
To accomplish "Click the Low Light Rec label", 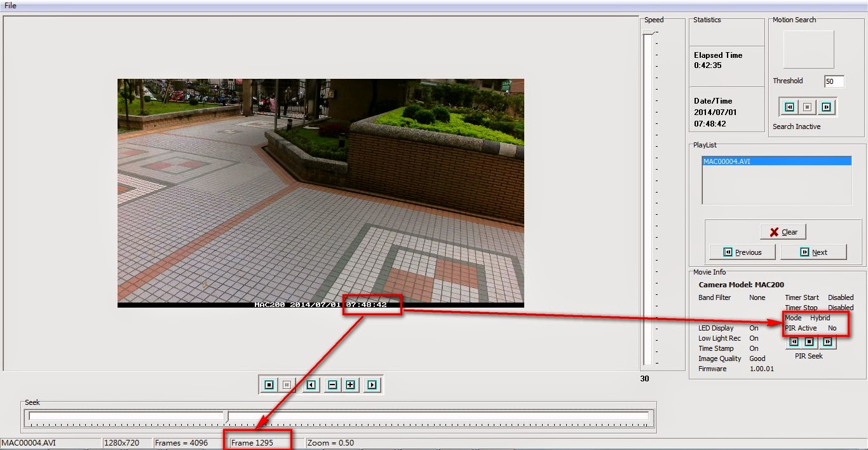I will [x=720, y=338].
